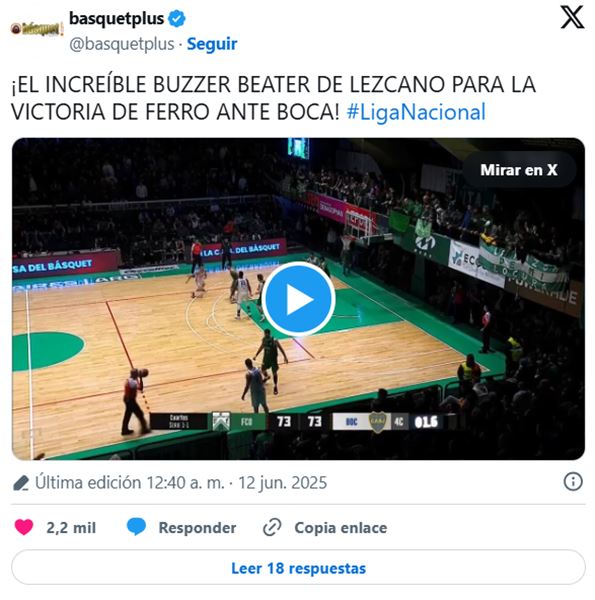Follow basquetplus via Seguir link
The height and width of the screenshot is (600, 595).
click(x=212, y=44)
